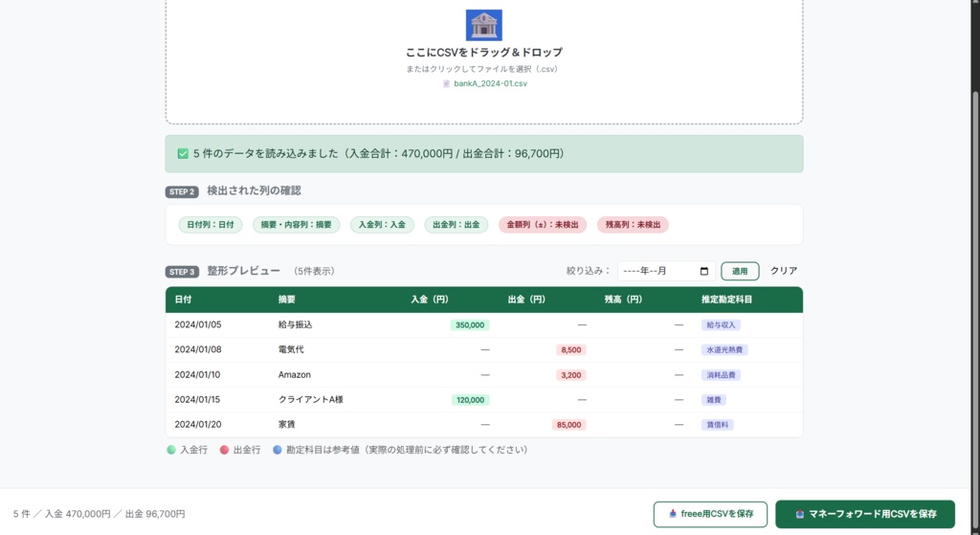Screen dimensions: 980x535
Task: Click the STEP 3 badge
Action: point(182,272)
